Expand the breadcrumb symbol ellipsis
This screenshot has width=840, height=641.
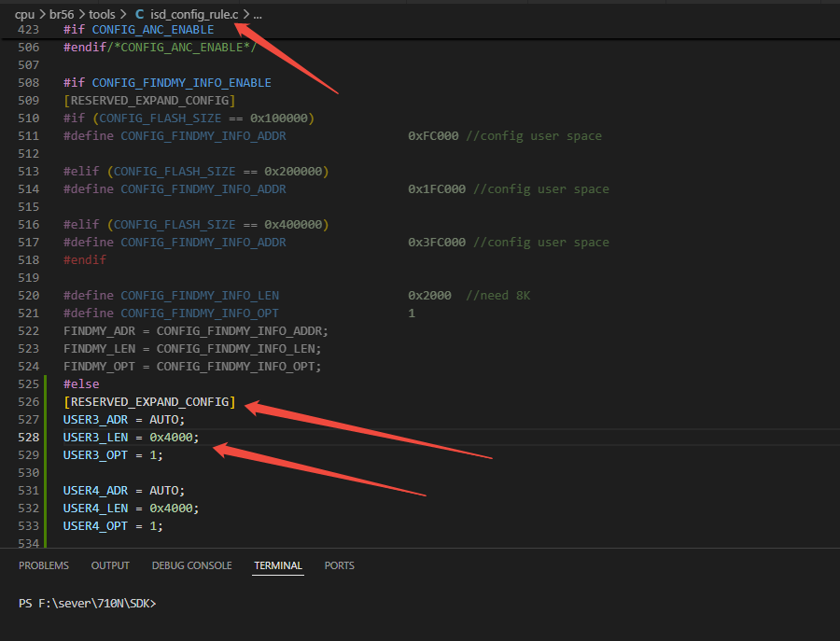258,14
